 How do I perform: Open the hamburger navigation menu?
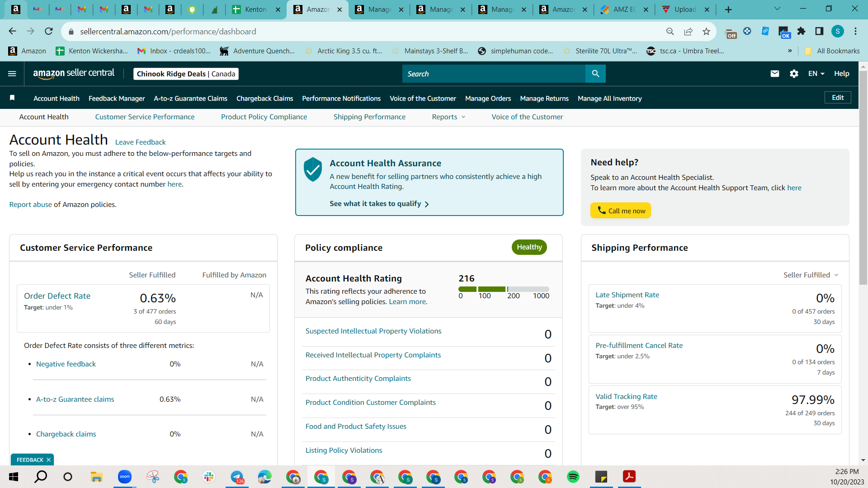click(12, 74)
